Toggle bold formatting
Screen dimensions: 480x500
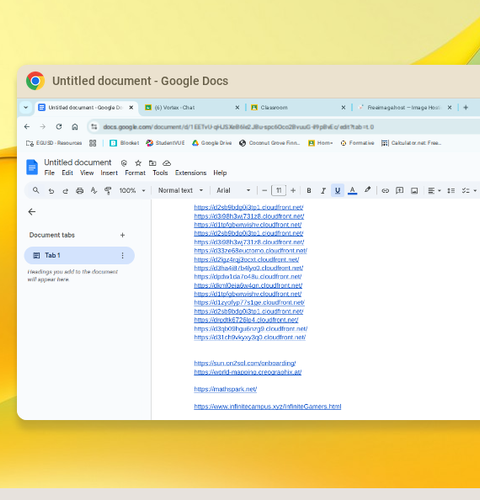309,191
